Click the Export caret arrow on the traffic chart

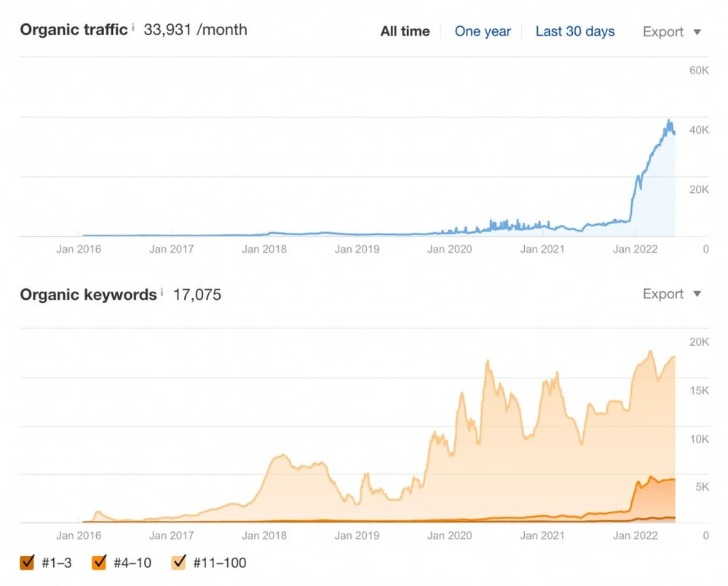click(697, 31)
